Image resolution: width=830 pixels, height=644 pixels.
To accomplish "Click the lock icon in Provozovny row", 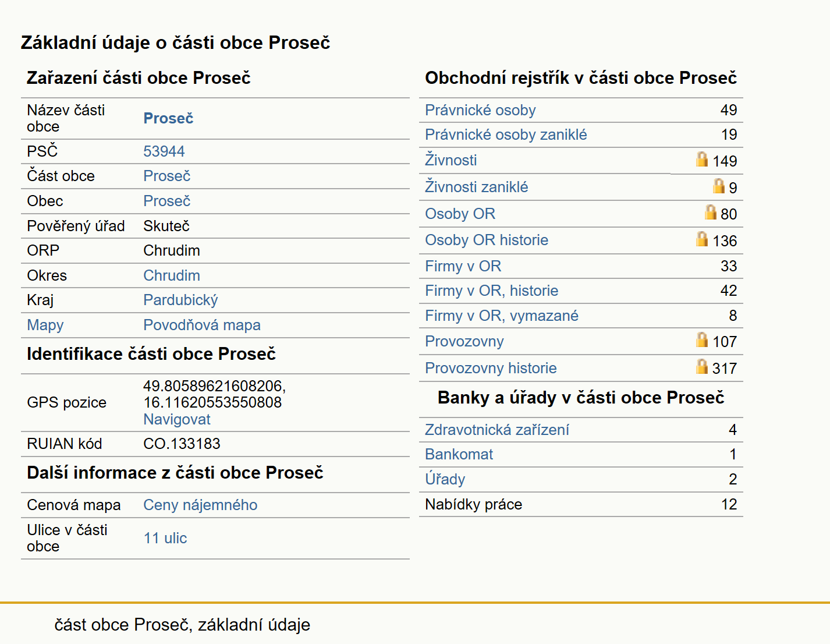I will coord(702,339).
